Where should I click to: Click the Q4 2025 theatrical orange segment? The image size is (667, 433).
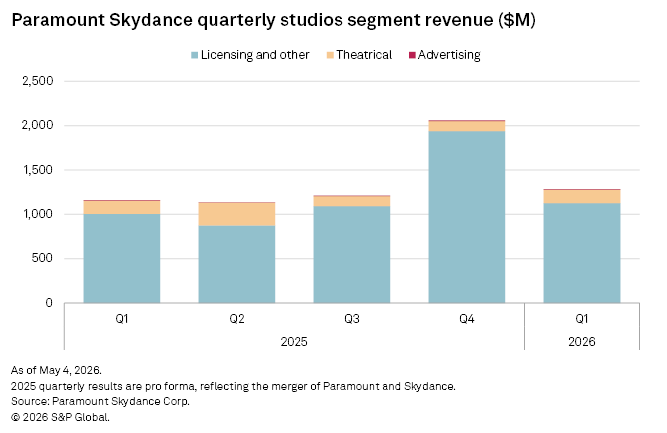click(x=467, y=126)
